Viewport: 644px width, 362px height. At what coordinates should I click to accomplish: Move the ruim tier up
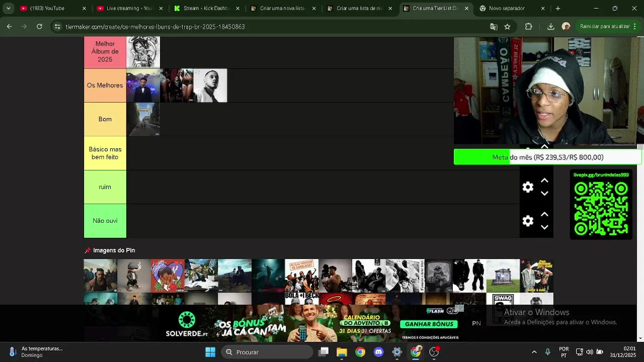(544, 180)
